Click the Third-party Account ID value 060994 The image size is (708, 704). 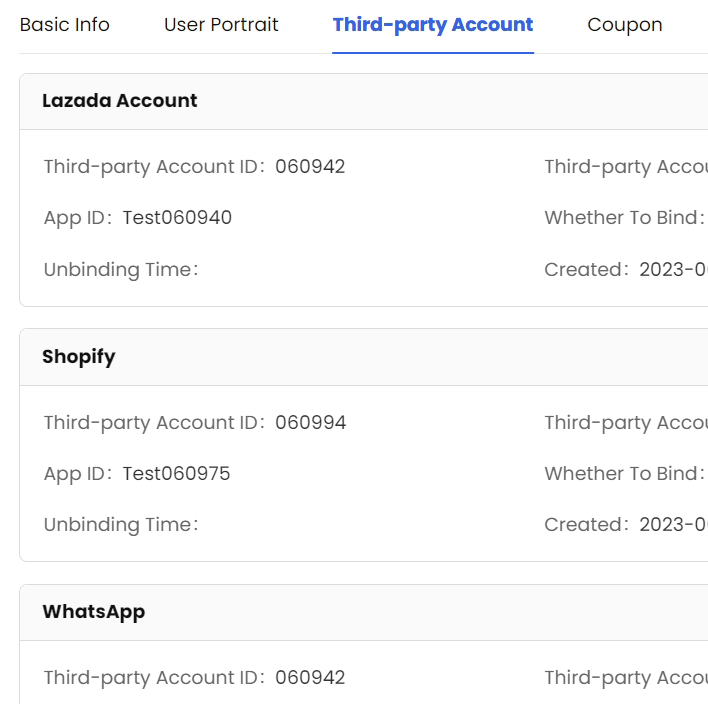[x=310, y=423]
